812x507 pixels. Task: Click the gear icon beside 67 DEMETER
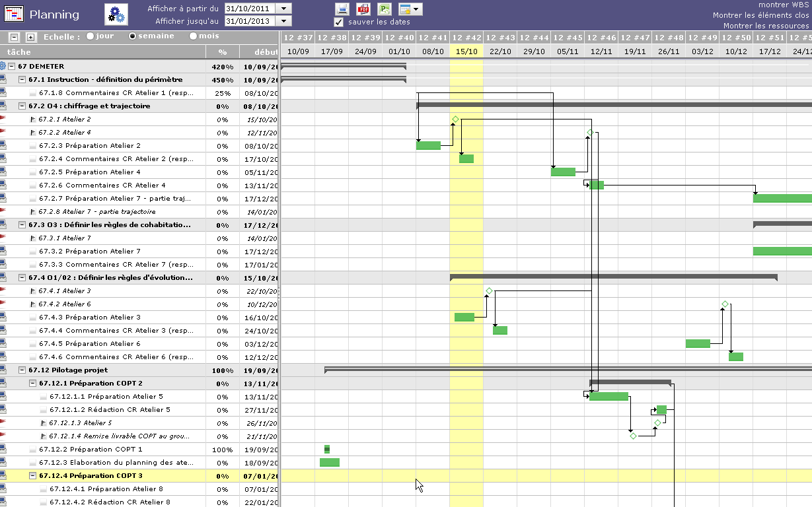(x=3, y=66)
